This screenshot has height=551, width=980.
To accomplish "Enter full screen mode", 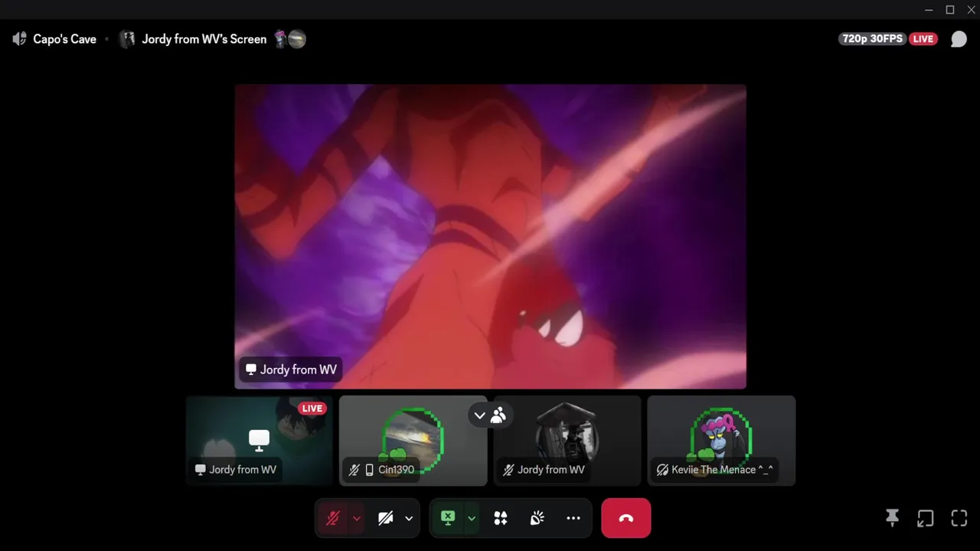I will [959, 518].
